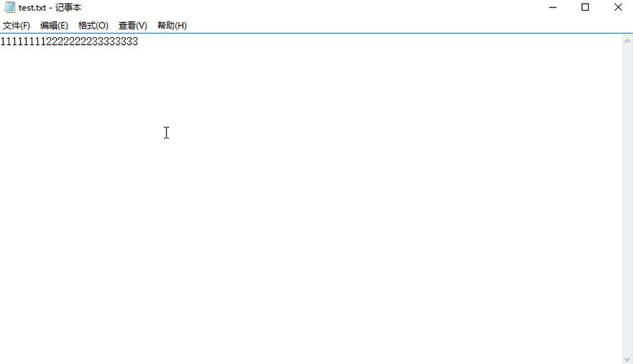Open the 文件(F) menu

coord(16,25)
